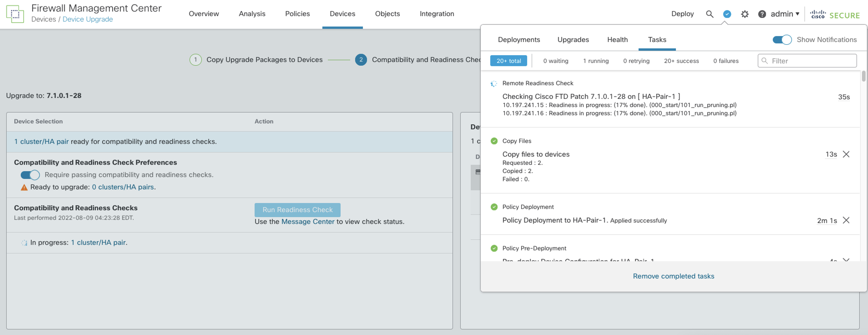Click the in-progress 1 cluster/HA pair link
The height and width of the screenshot is (335, 868).
point(98,243)
